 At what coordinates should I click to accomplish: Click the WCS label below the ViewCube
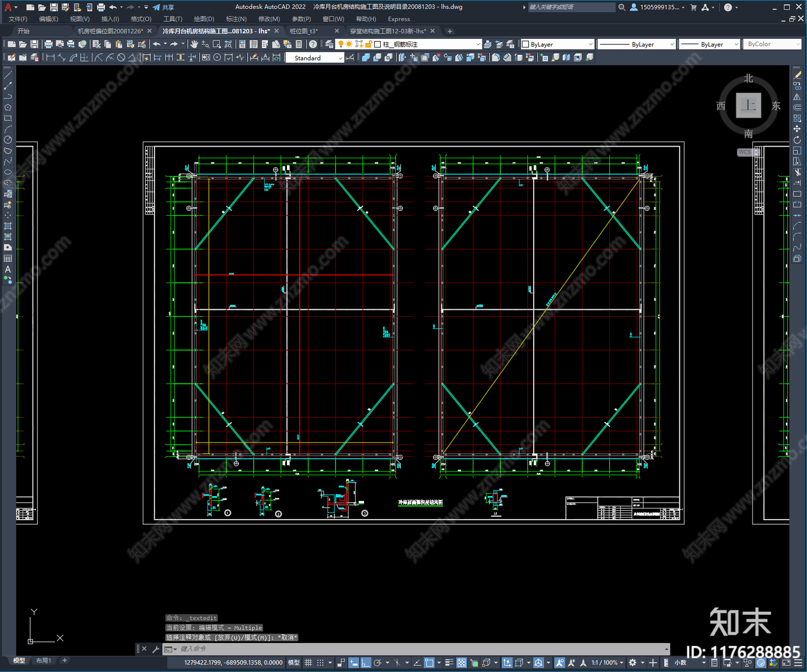(x=745, y=152)
